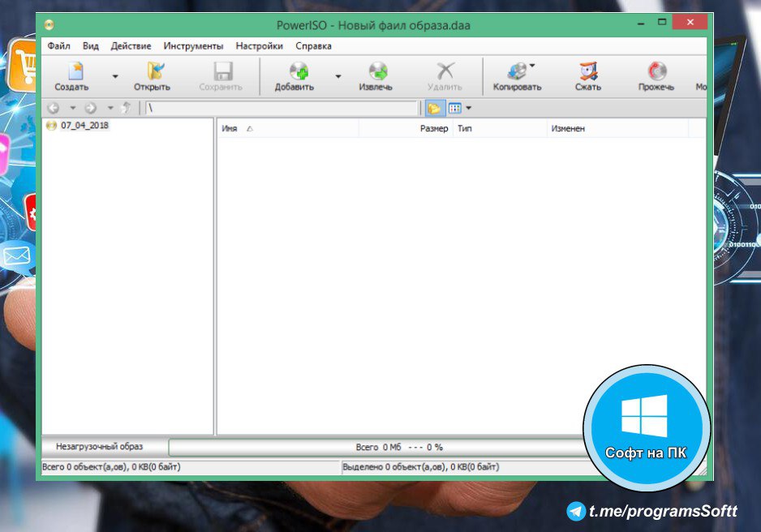This screenshot has height=532, width=761.
Task: Click the Незагрузочный образ status button
Action: [x=99, y=447]
